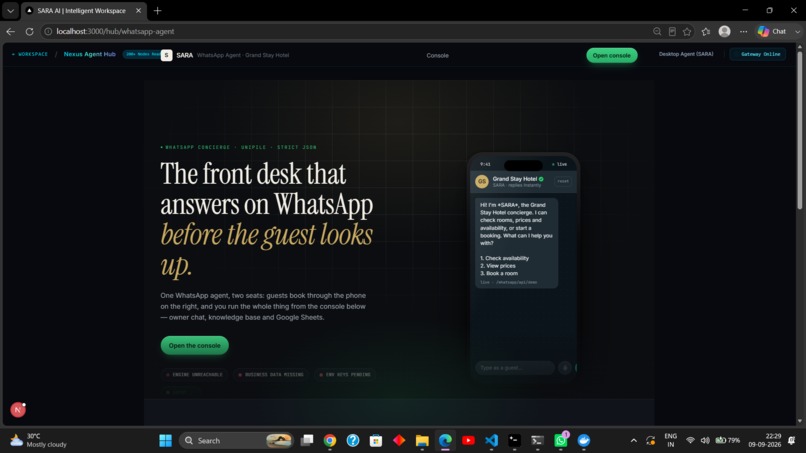Open File Explorer from the taskbar

pos(422,441)
